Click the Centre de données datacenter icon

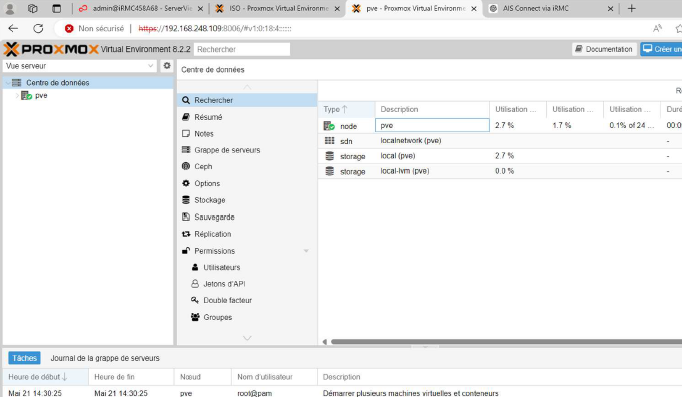[x=17, y=83]
